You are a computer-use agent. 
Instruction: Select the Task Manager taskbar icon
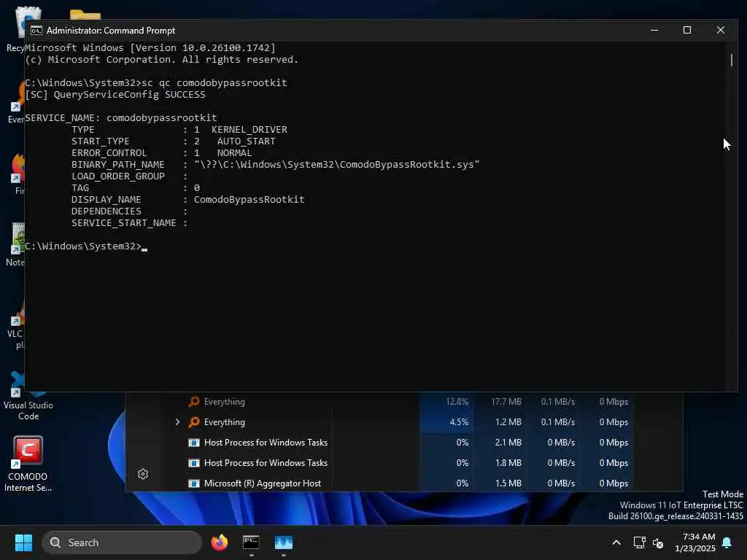pos(284,542)
